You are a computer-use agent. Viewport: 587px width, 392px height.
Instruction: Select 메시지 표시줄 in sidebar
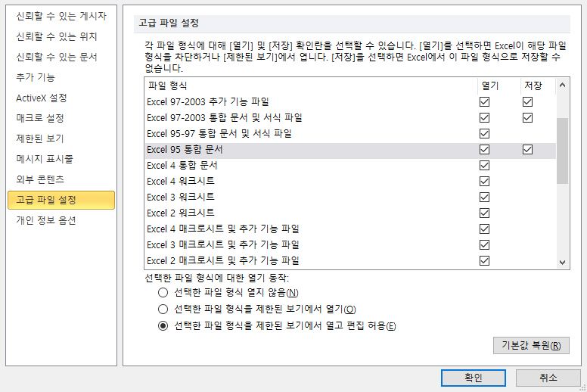tap(61, 159)
